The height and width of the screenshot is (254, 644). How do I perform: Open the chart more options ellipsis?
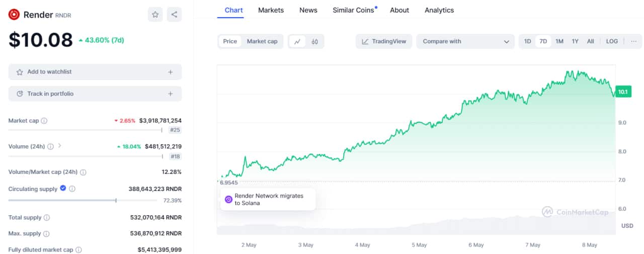[x=633, y=41]
